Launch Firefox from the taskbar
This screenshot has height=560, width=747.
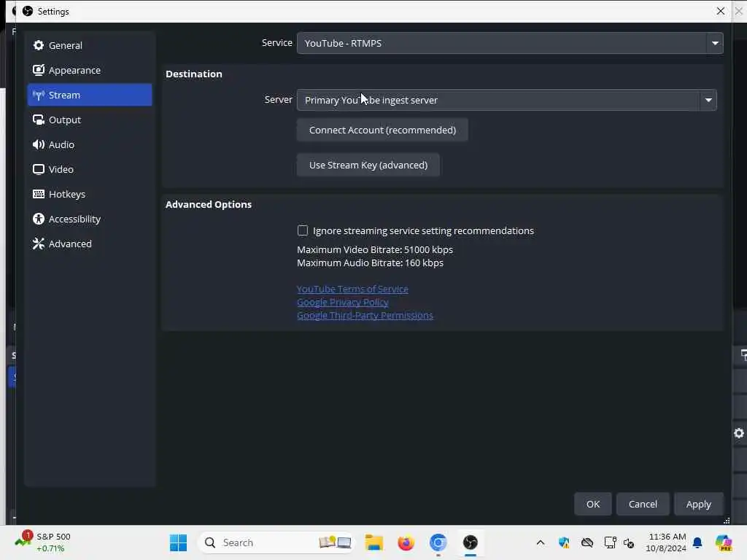[x=406, y=542]
